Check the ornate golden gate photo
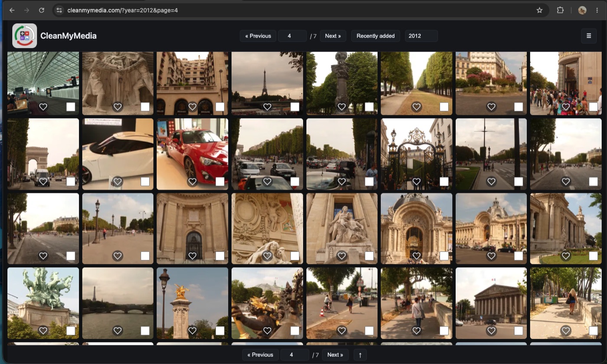 [x=444, y=182]
